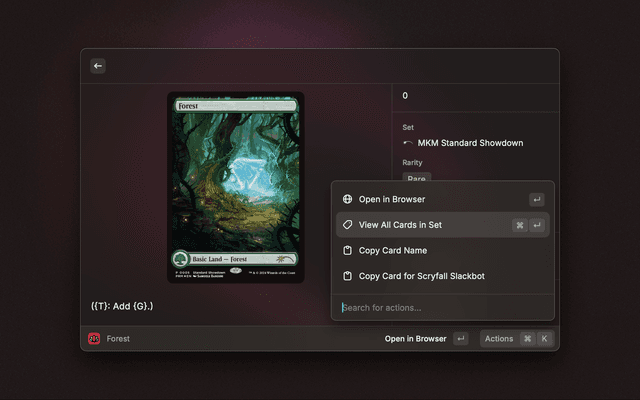Toggle the Actions menu in the footer

point(499,339)
